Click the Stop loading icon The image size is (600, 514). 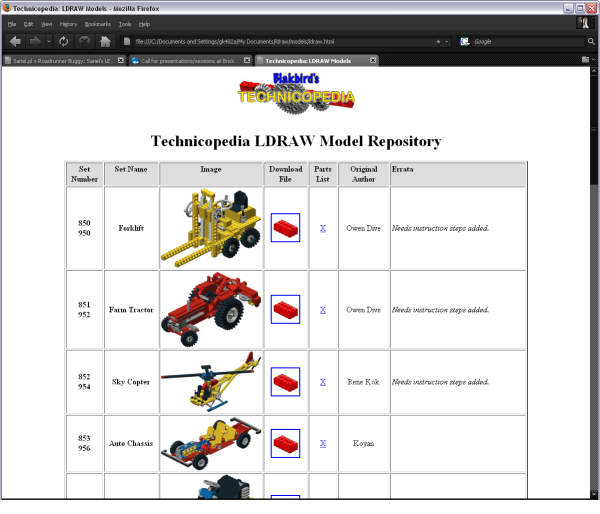84,41
